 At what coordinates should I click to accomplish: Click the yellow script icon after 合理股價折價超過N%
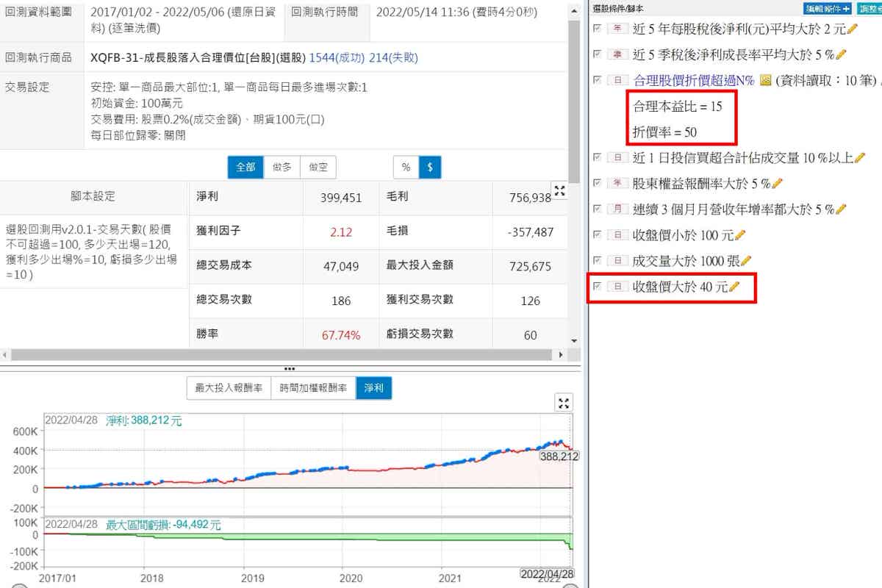coord(765,81)
